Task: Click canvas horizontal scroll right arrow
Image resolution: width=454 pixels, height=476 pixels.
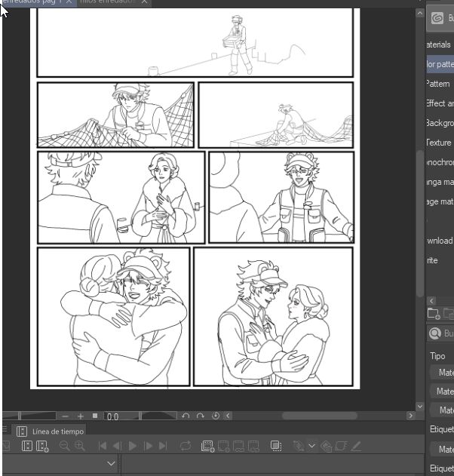Action: coord(411,416)
